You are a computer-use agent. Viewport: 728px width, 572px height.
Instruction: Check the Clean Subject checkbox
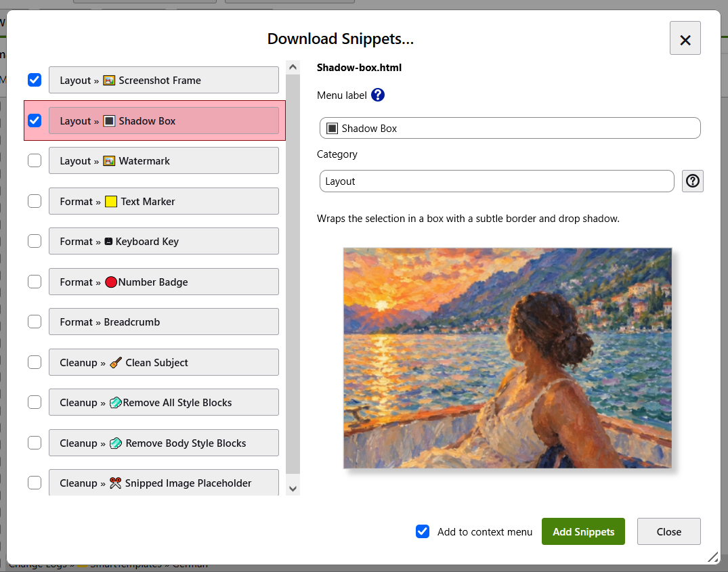[x=35, y=362]
